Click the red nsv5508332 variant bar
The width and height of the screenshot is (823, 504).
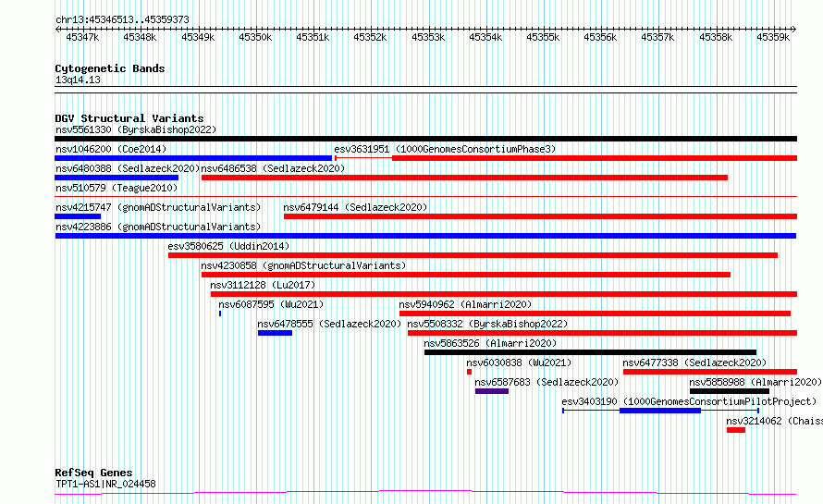pyautogui.click(x=603, y=333)
